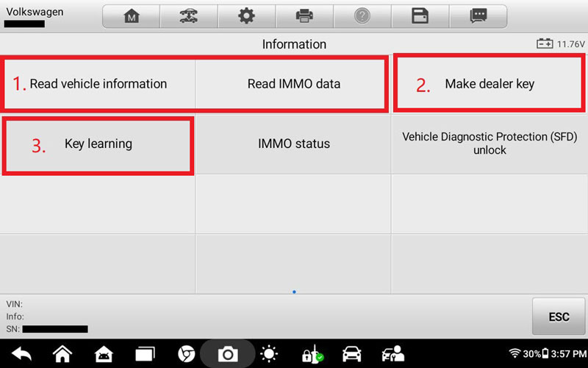
Task: Open Key learning function
Action: click(x=98, y=144)
